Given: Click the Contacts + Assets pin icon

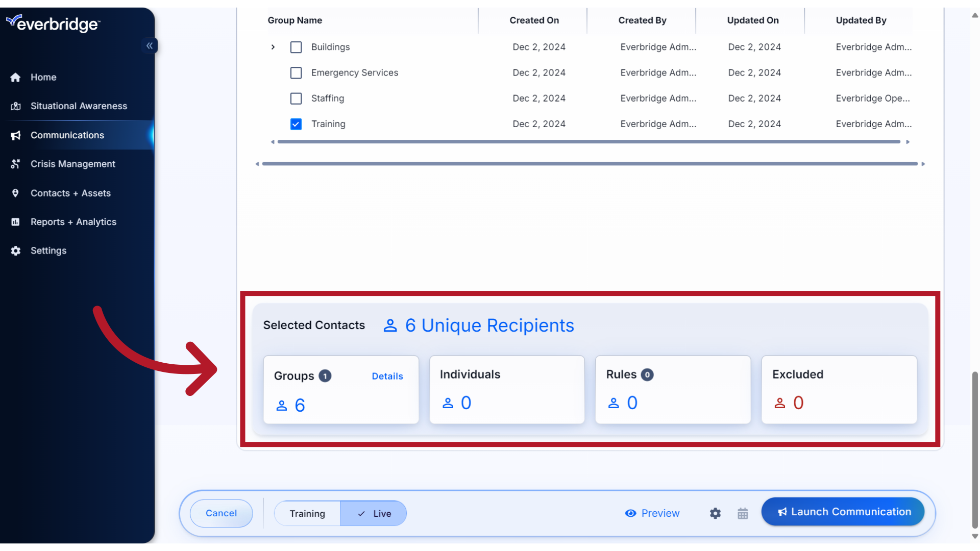Looking at the screenshot, I should point(15,193).
